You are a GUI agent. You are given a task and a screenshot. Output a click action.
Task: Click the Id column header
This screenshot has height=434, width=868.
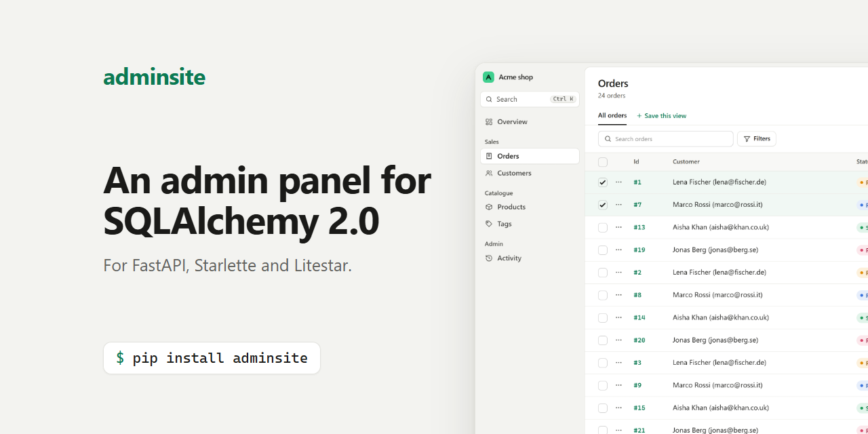coord(636,162)
